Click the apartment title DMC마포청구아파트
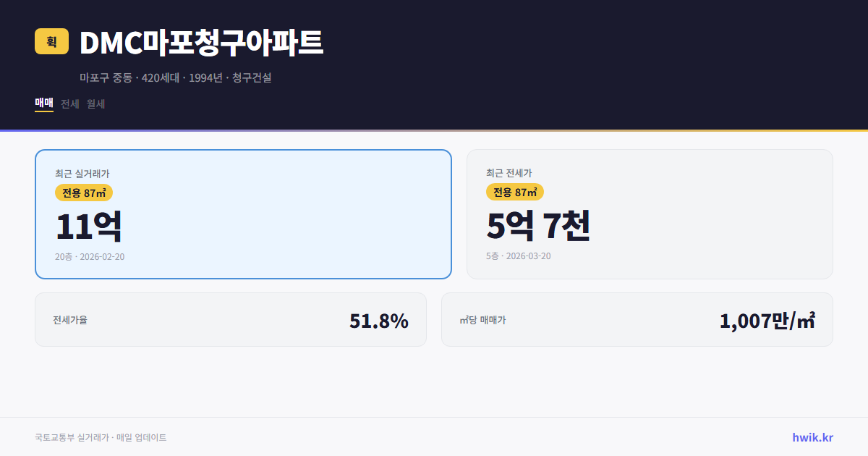Viewport: 868px width, 456px height. 203,43
